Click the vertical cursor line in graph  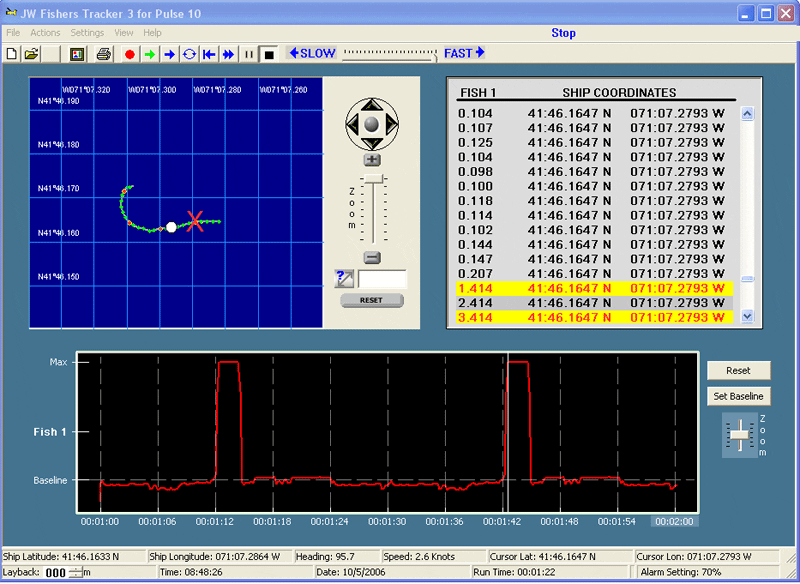click(x=507, y=431)
